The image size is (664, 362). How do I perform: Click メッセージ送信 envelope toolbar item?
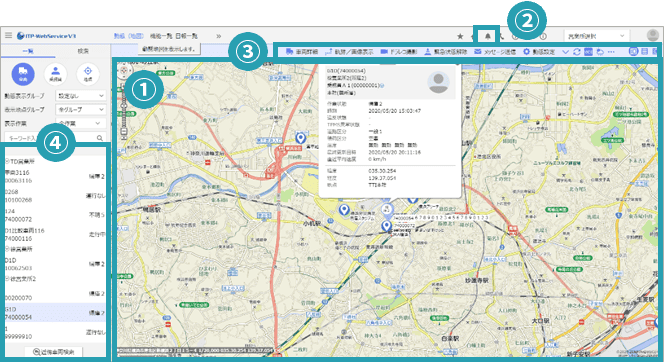pyautogui.click(x=495, y=52)
